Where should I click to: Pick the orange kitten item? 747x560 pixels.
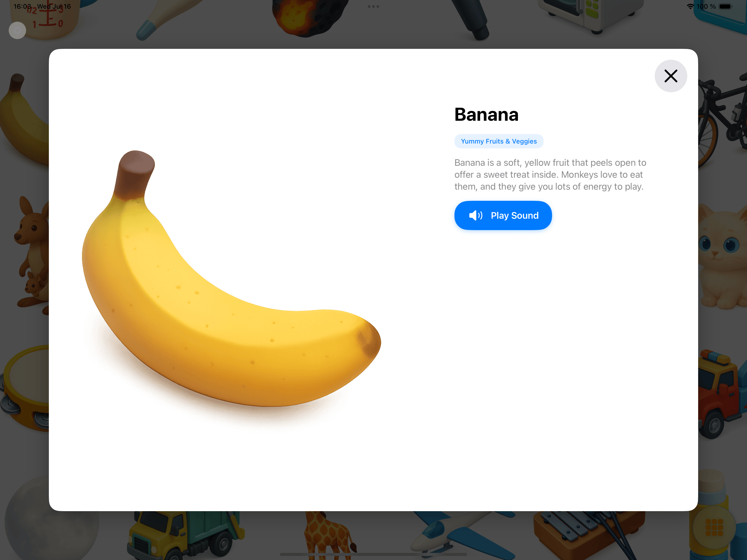click(722, 257)
